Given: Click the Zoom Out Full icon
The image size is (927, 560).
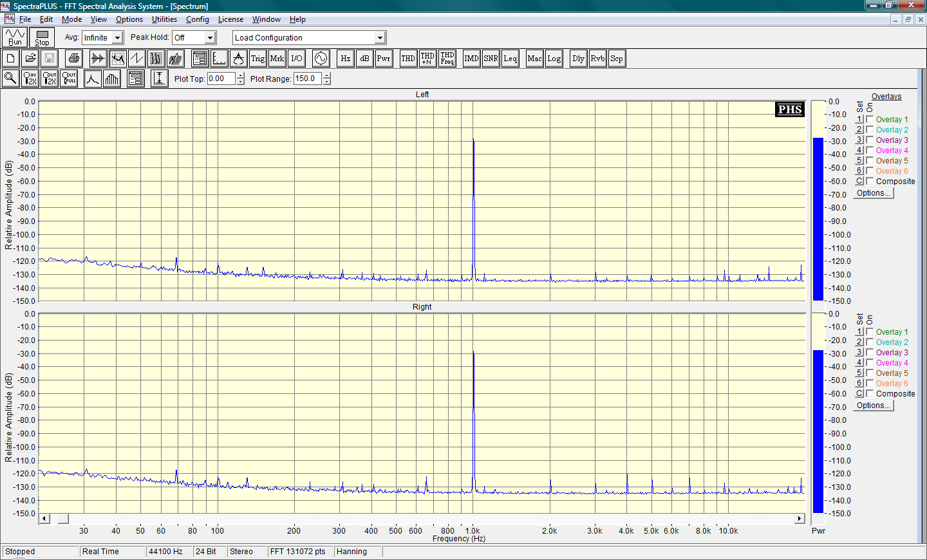Looking at the screenshot, I should pyautogui.click(x=69, y=79).
